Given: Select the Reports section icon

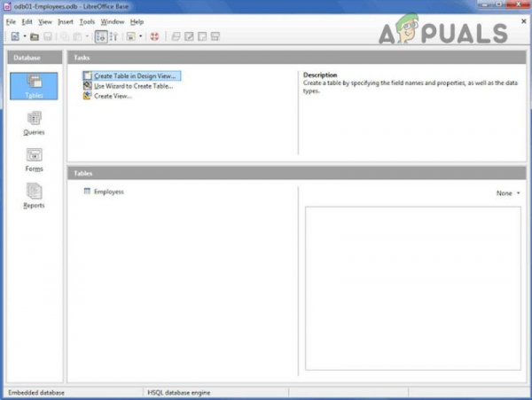Looking at the screenshot, I should (x=34, y=196).
